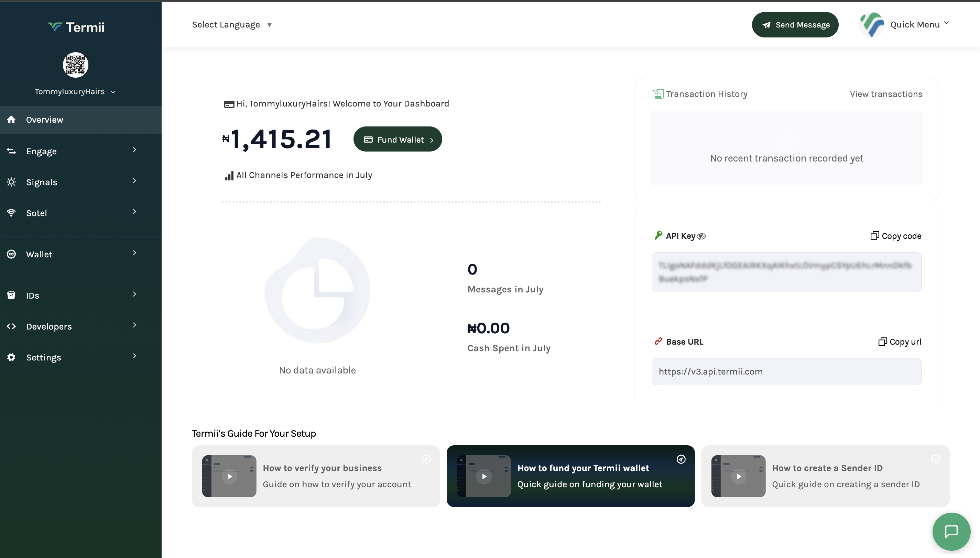Click the Termii logo in the sidebar
The image size is (980, 558).
click(x=76, y=27)
